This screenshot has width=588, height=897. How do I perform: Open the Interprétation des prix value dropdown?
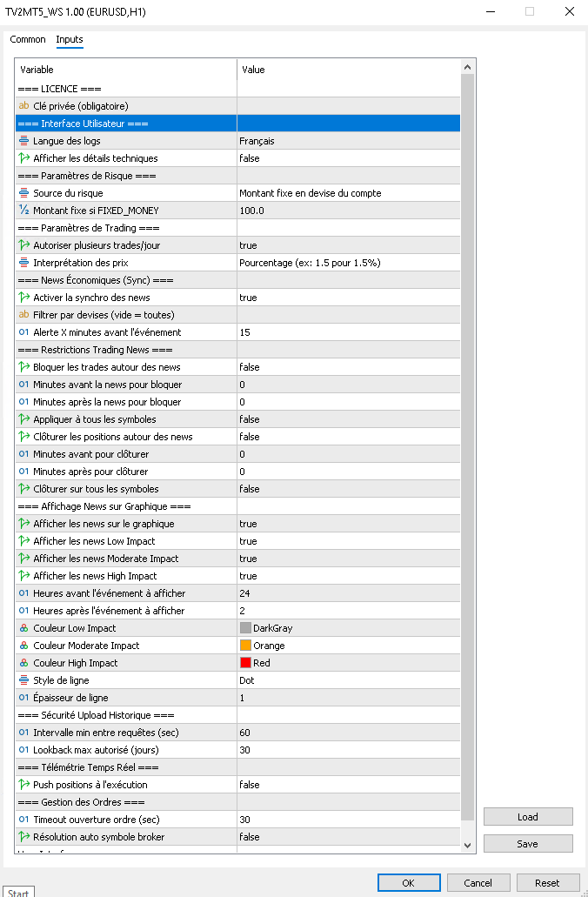pyautogui.click(x=348, y=263)
